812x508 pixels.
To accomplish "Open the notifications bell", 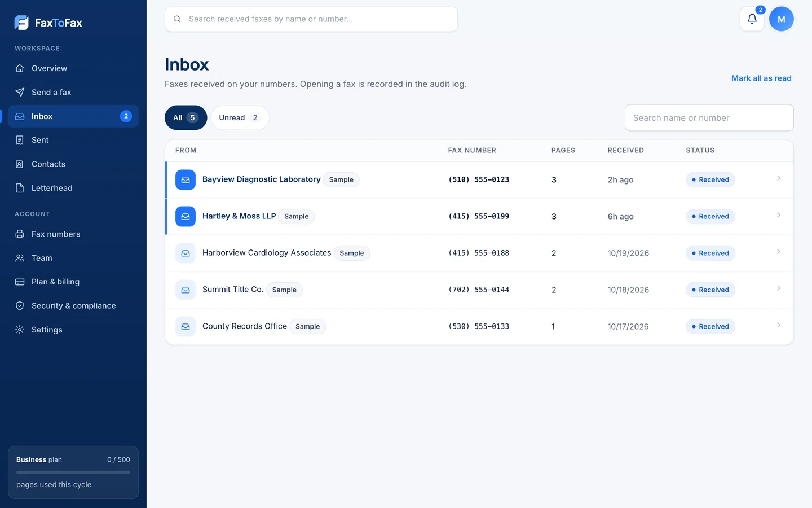I will (x=752, y=19).
